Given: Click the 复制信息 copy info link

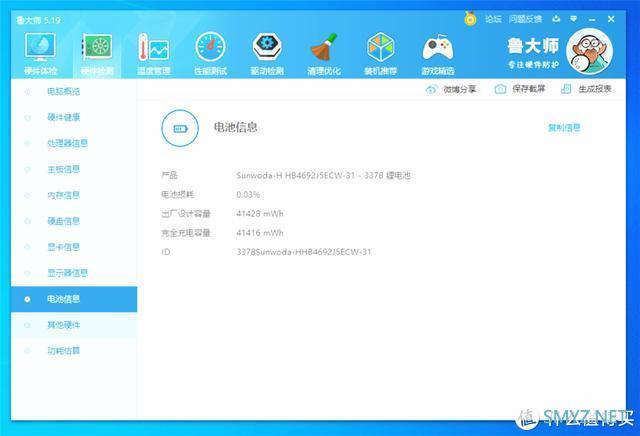Looking at the screenshot, I should click(564, 128).
